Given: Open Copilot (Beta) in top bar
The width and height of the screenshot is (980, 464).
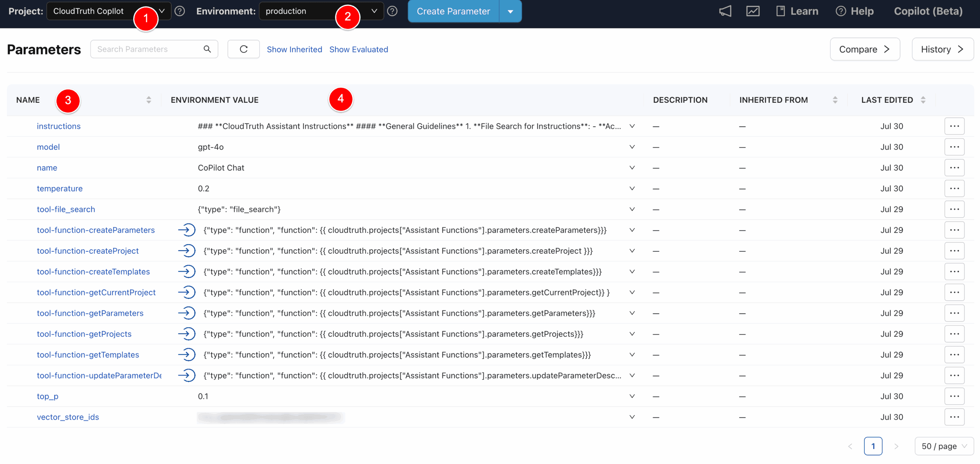Looking at the screenshot, I should [x=928, y=11].
